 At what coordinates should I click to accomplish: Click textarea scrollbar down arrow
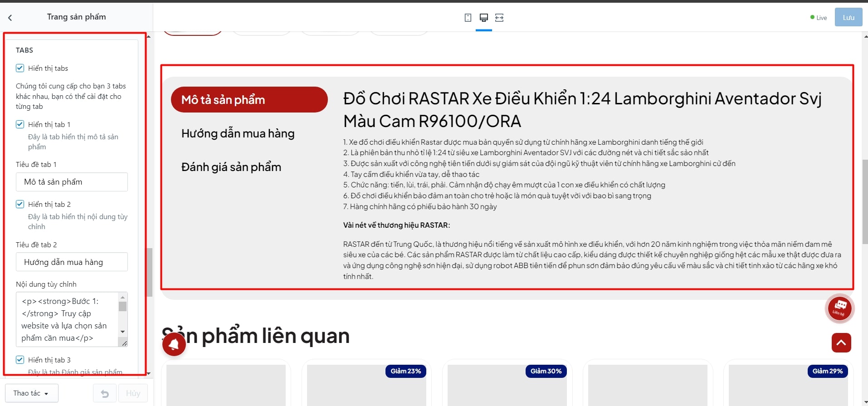[x=122, y=332]
